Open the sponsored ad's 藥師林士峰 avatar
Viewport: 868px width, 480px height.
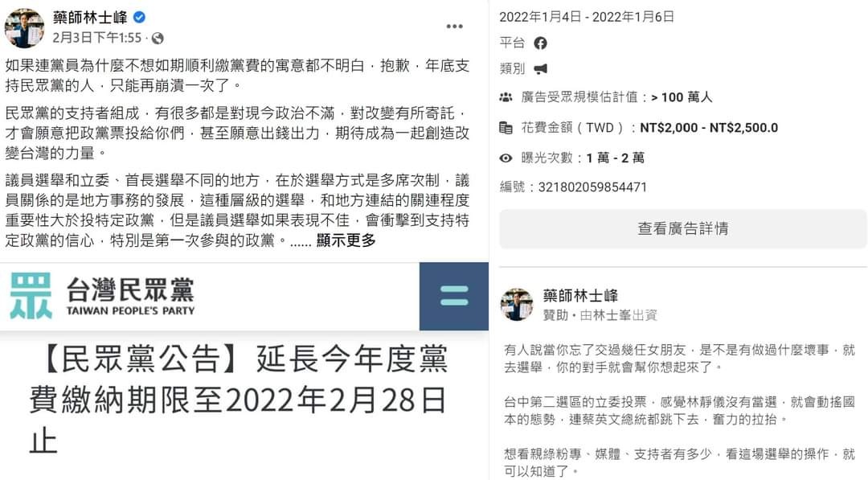pos(517,305)
